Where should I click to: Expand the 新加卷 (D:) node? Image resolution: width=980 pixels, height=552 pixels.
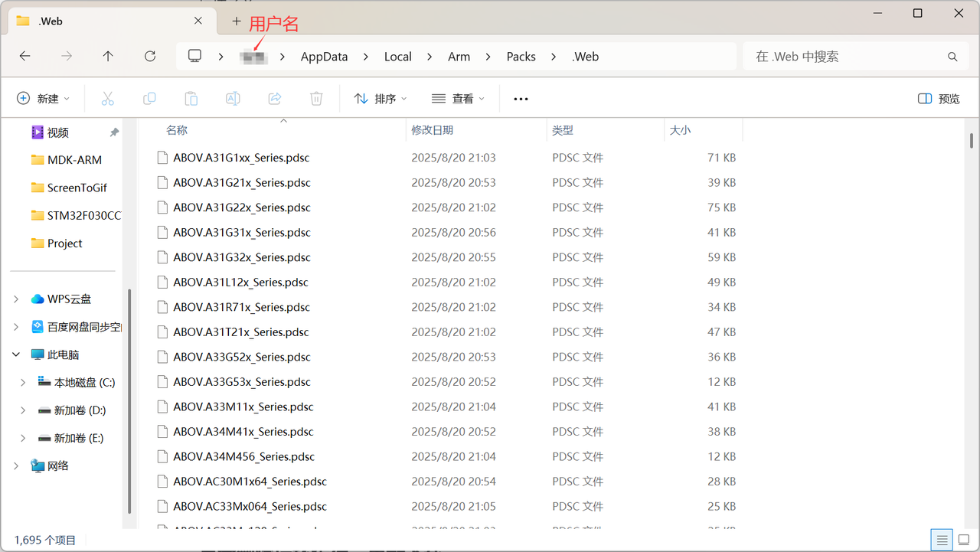[x=23, y=410]
